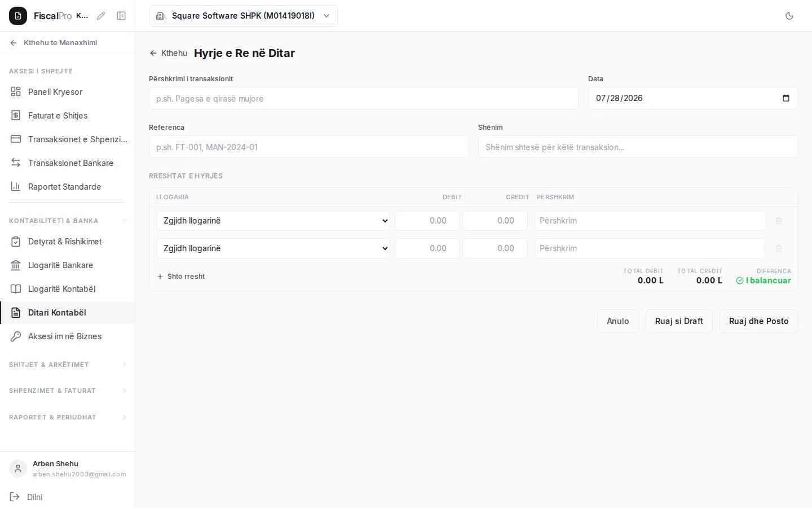The width and height of the screenshot is (812, 508).
Task: Toggle dark mode moon icon
Action: click(789, 16)
